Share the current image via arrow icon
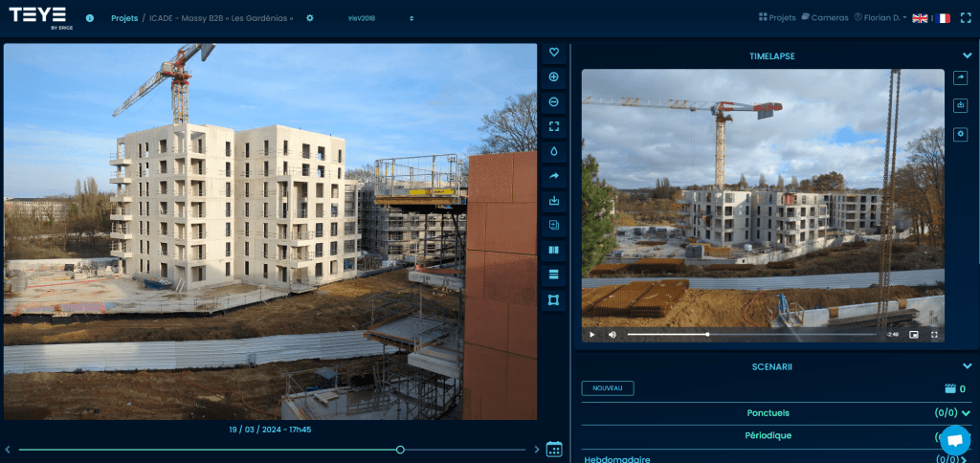Image resolution: width=980 pixels, height=463 pixels. pyautogui.click(x=553, y=177)
